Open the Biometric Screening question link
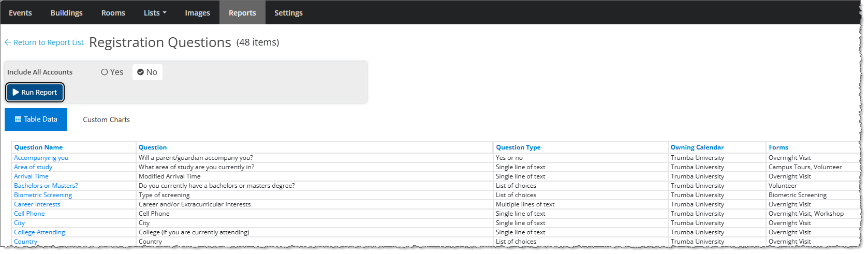The height and width of the screenshot is (254, 868). pyautogui.click(x=43, y=195)
